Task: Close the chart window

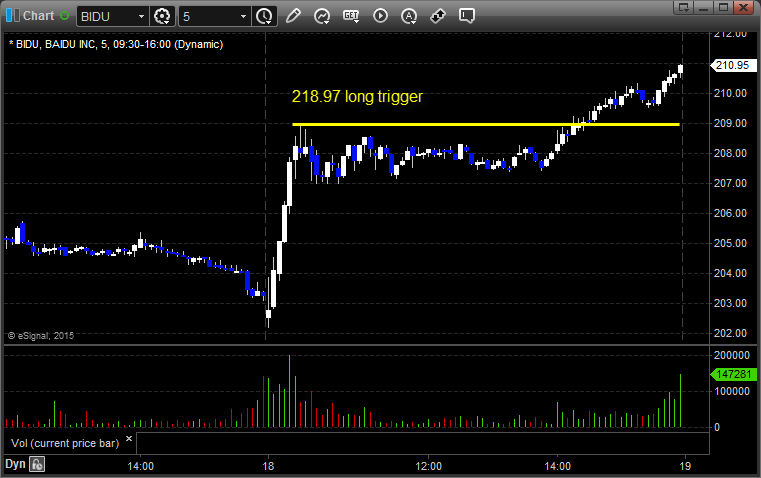Action: tap(743, 7)
